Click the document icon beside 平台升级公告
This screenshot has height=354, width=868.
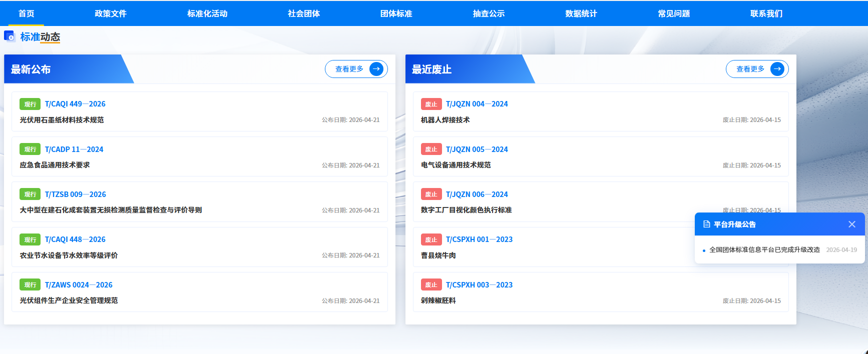click(x=706, y=224)
